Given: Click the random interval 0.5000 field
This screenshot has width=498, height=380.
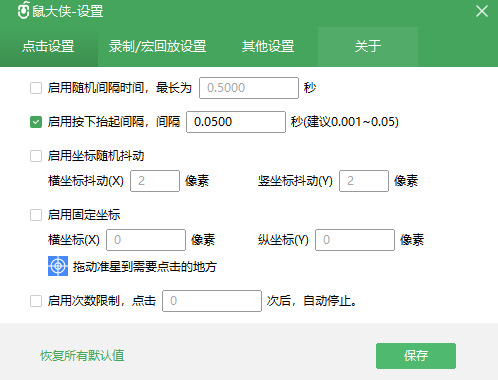Looking at the screenshot, I should click(x=249, y=88).
